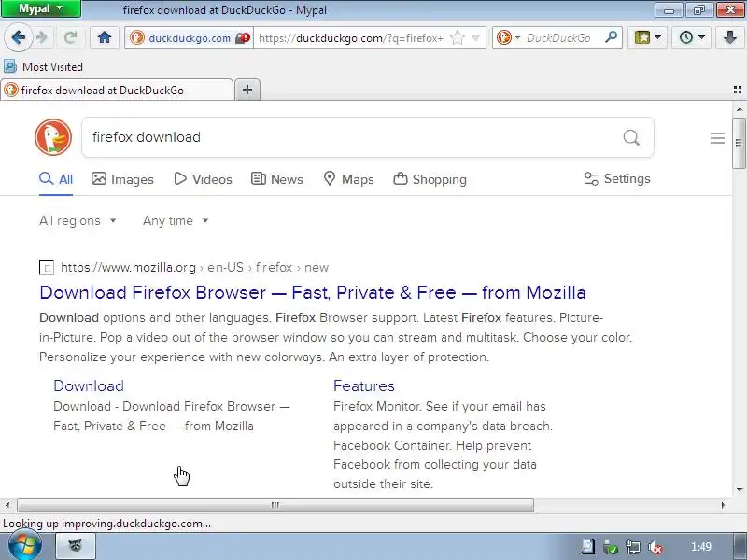
Task: Click the 'Download options and other languages' snippet text
Action: click(155, 317)
